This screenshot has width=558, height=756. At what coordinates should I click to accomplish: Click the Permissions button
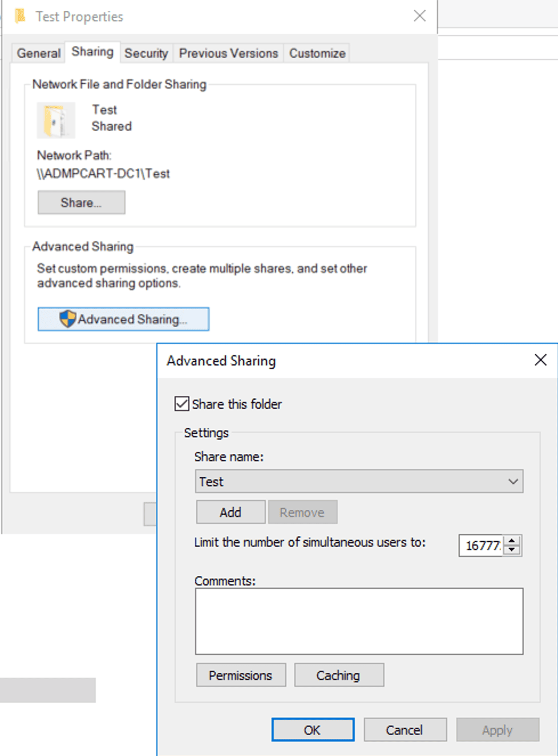click(x=240, y=675)
